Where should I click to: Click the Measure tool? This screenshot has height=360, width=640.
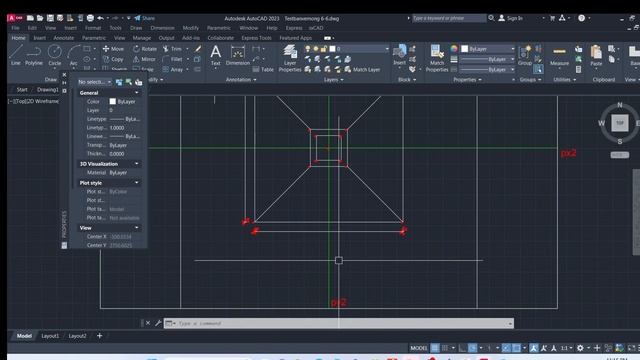click(x=559, y=56)
